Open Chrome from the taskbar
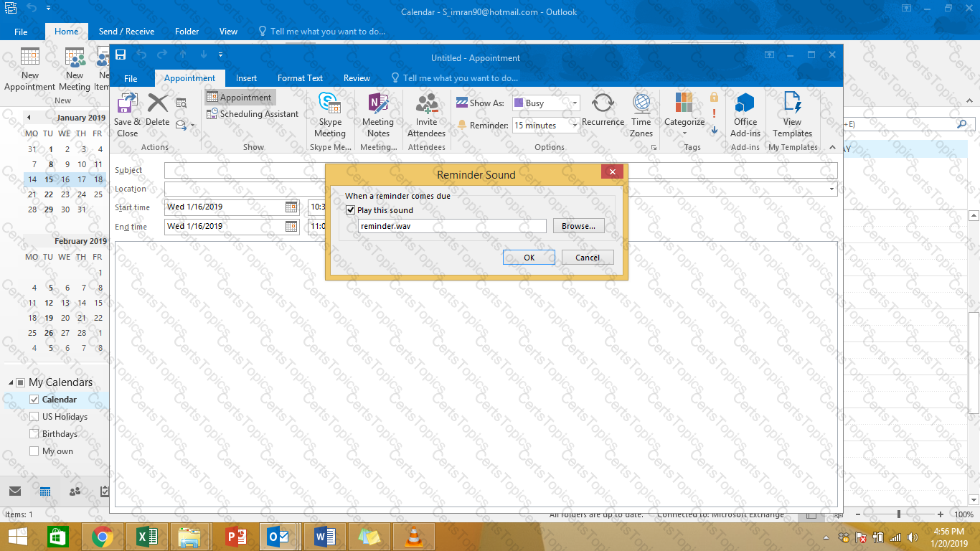 (103, 537)
